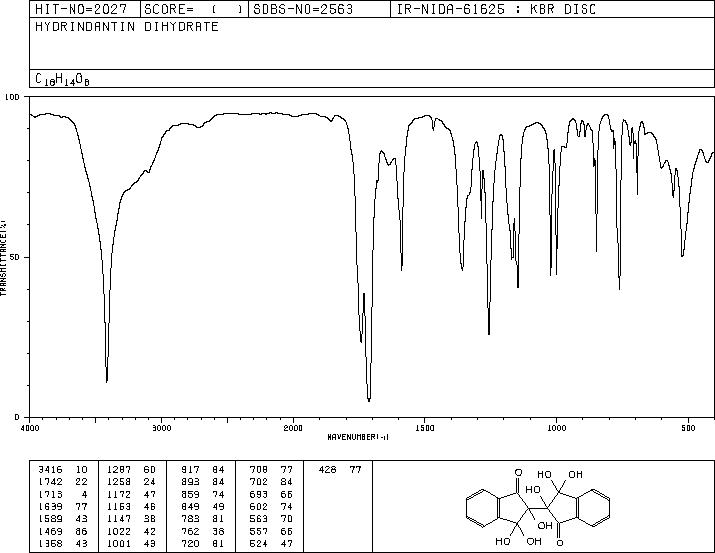715x553 pixels.
Task: Click the 1258 value in the peak table
Action: (119, 482)
